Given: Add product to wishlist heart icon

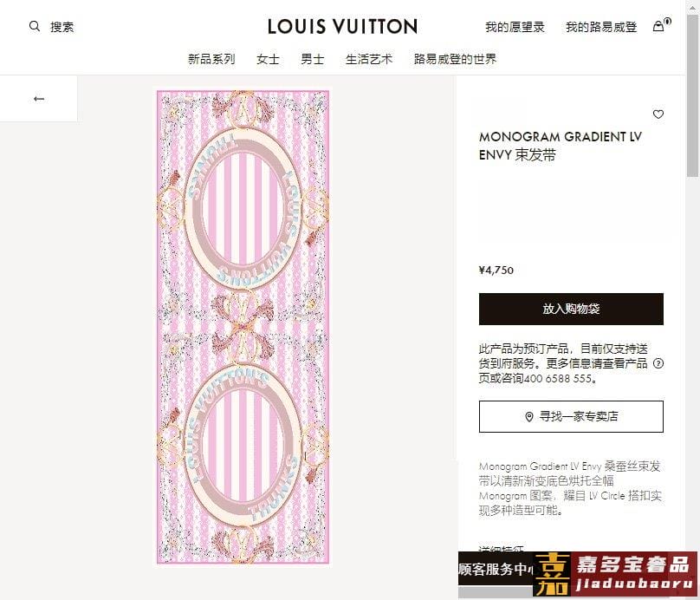Looking at the screenshot, I should [x=658, y=114].
